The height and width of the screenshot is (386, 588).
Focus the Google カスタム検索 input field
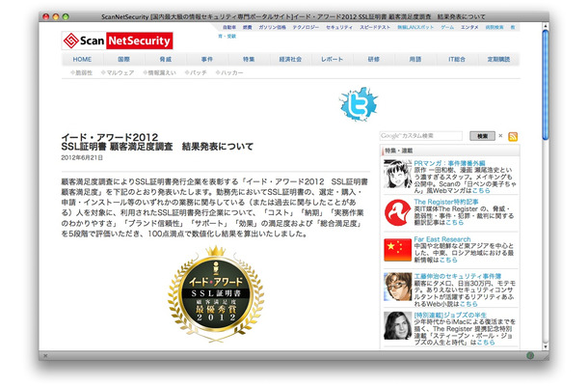click(x=420, y=136)
